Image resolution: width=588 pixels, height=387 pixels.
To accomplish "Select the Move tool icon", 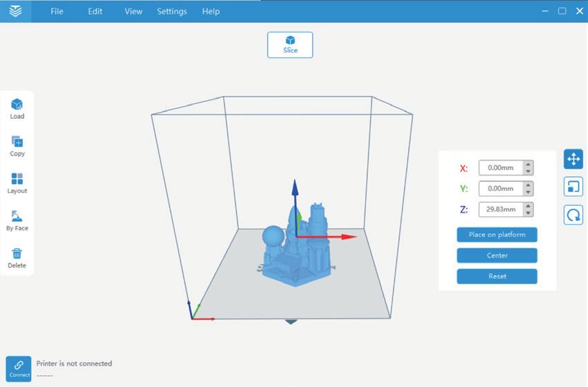I will 573,159.
